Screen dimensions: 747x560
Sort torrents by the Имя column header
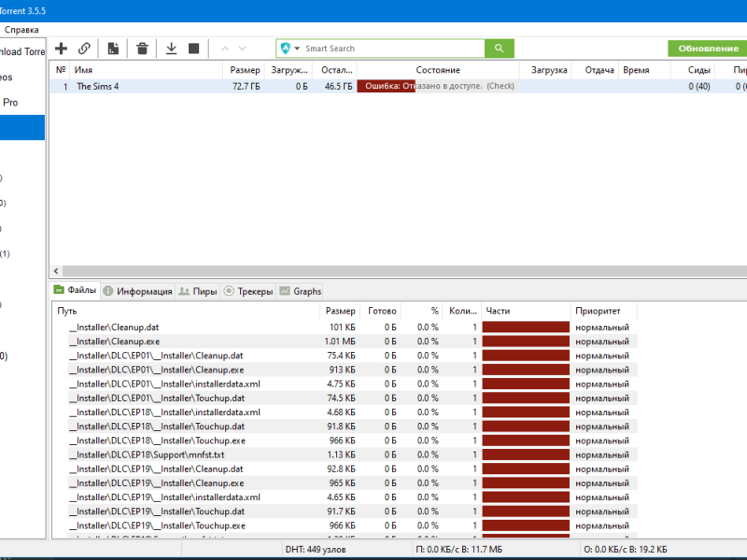click(147, 70)
